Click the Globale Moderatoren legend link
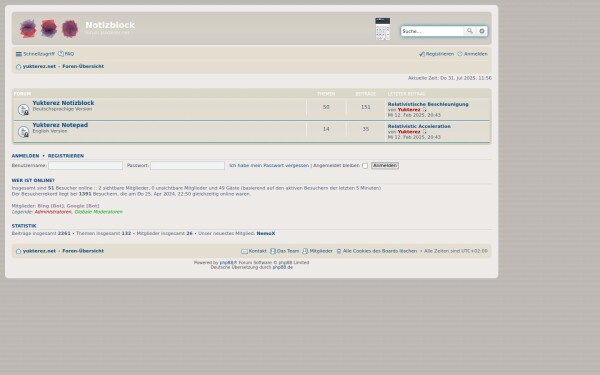600x375 pixels. coord(99,212)
